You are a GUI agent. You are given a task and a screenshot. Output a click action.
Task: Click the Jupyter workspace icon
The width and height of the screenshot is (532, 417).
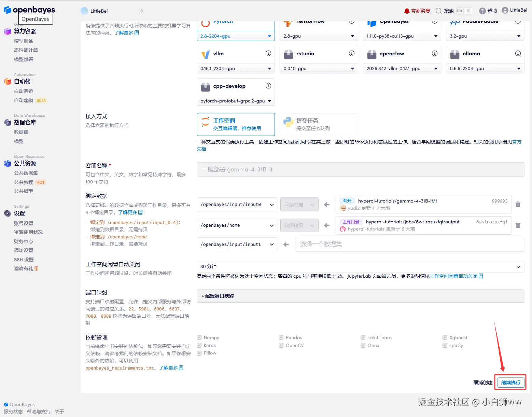(206, 122)
